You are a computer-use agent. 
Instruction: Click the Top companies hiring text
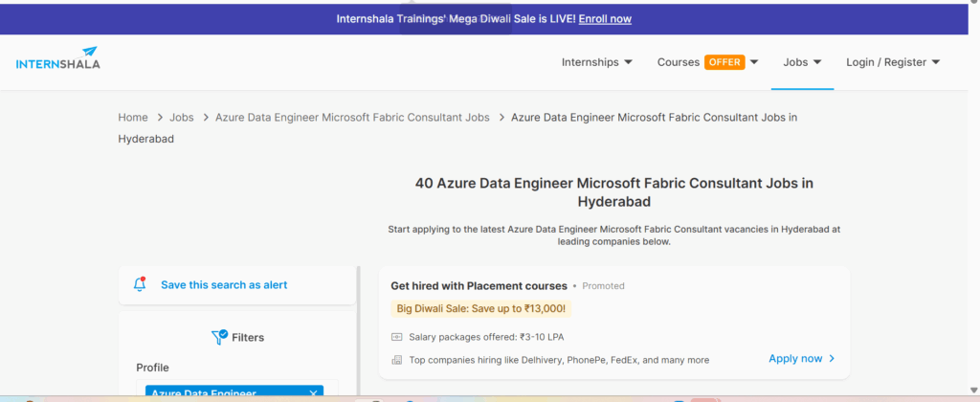559,360
